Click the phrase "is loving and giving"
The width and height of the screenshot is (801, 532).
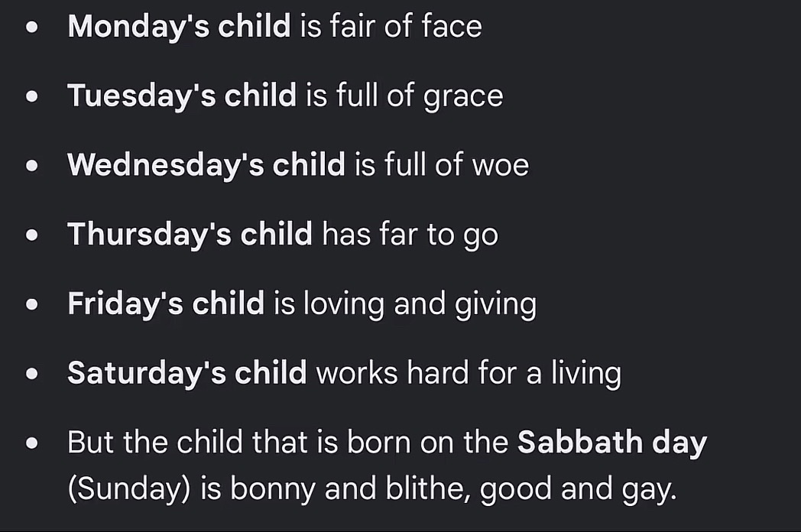tap(405, 304)
